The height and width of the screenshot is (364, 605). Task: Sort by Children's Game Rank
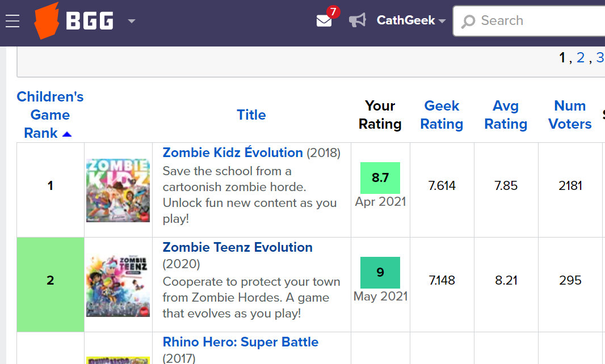50,115
